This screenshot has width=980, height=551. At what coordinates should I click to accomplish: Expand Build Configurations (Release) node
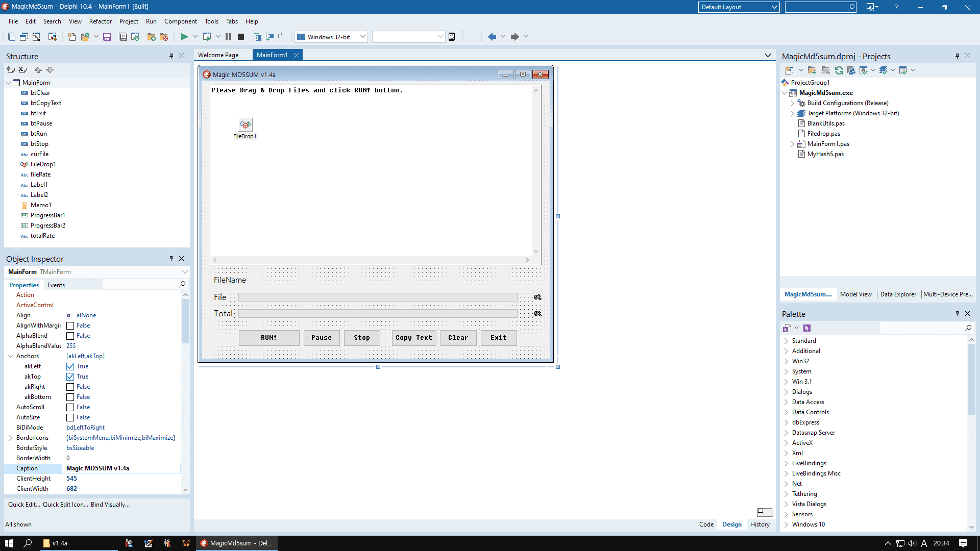pyautogui.click(x=793, y=103)
